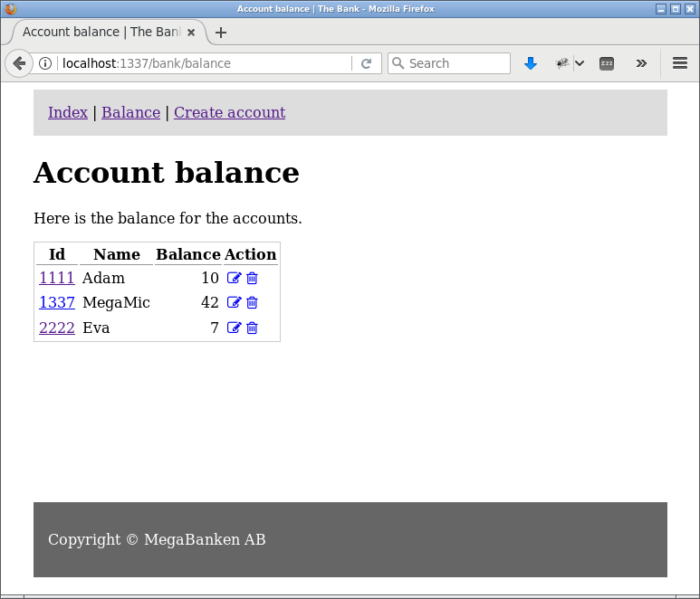
Task: Click the Account balance heading
Action: [167, 173]
